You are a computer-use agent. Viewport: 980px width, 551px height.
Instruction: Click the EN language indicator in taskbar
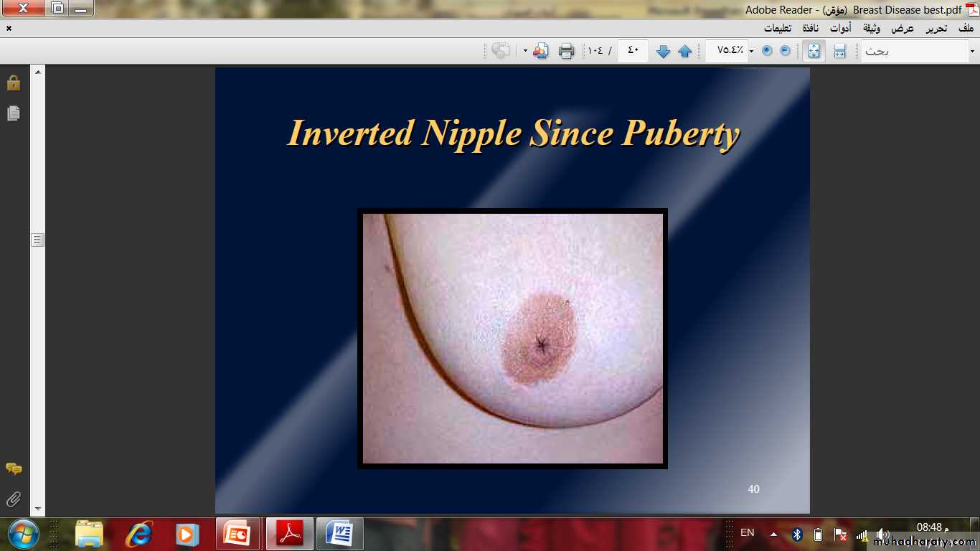click(x=747, y=533)
